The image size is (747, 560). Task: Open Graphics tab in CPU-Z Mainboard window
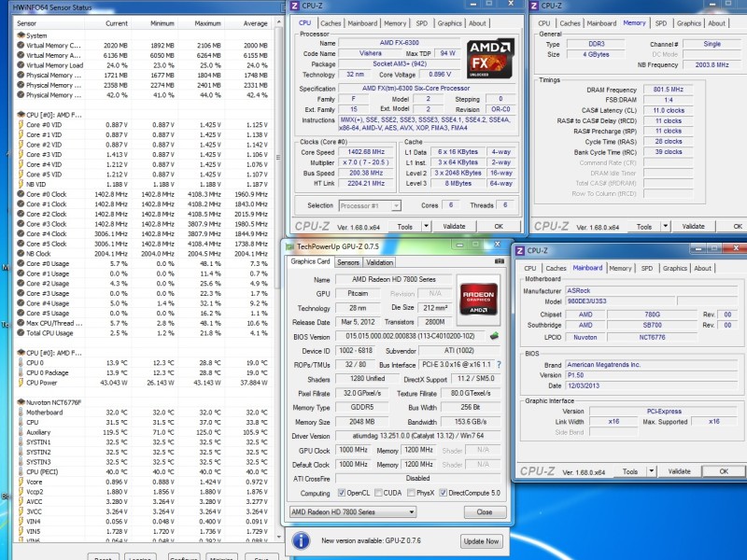coord(674,269)
